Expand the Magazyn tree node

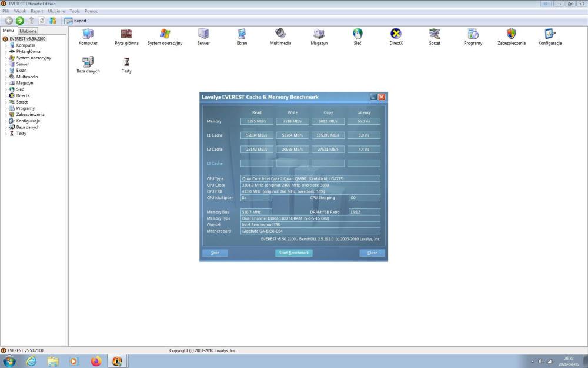click(6, 83)
